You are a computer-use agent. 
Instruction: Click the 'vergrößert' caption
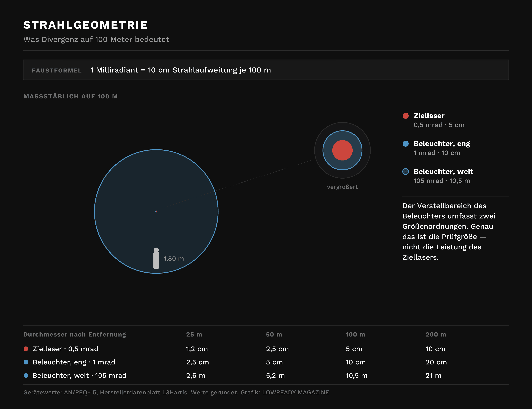(342, 187)
